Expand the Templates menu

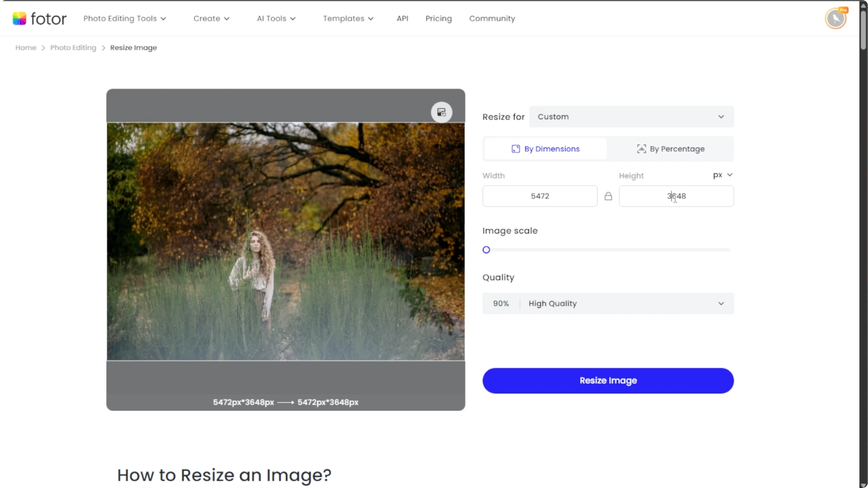pos(348,18)
